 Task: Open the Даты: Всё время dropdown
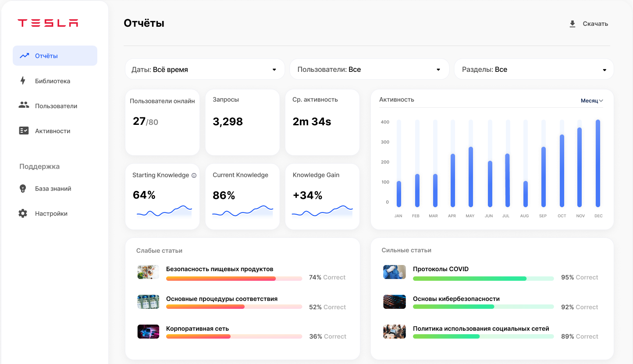point(205,70)
